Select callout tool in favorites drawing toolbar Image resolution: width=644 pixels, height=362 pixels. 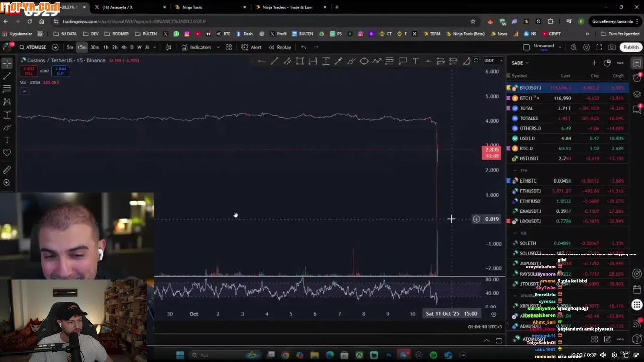pyautogui.click(x=403, y=61)
